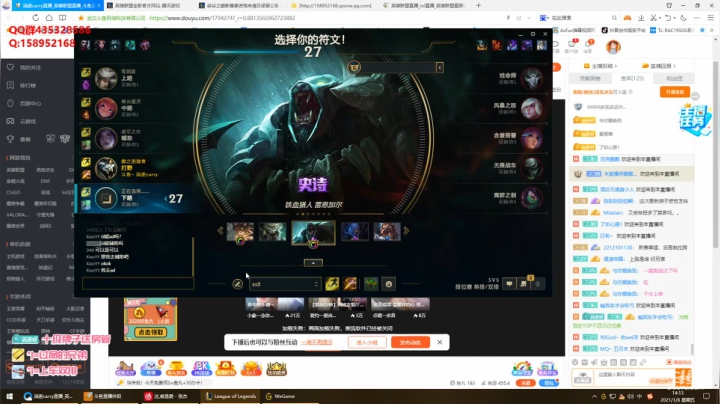Click the blue 背包 button
Viewport: 720px width, 404px height.
(548, 383)
